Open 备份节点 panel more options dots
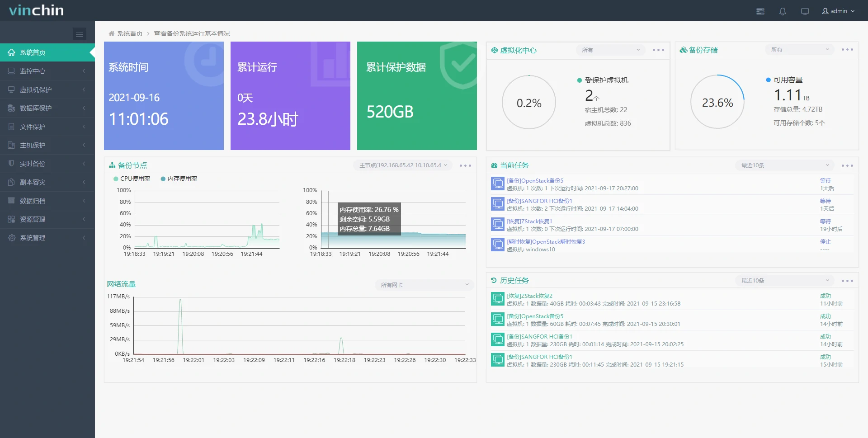The height and width of the screenshot is (438, 868). tap(465, 165)
